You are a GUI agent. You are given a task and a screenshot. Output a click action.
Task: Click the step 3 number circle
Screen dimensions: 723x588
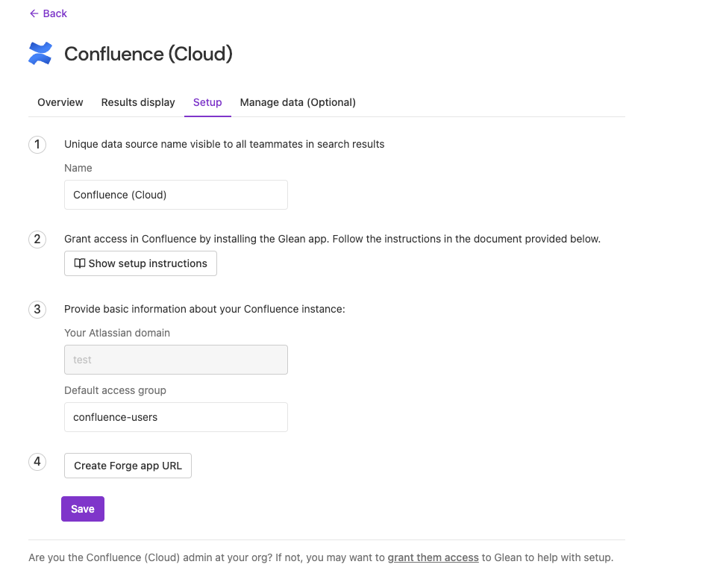[37, 310]
